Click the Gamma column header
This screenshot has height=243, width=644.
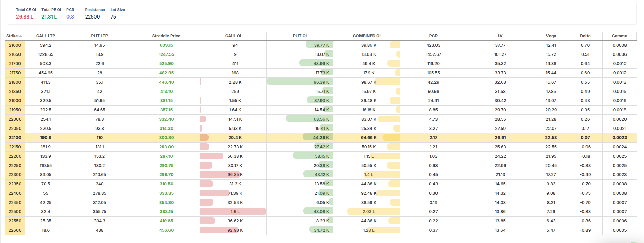pyautogui.click(x=619, y=36)
